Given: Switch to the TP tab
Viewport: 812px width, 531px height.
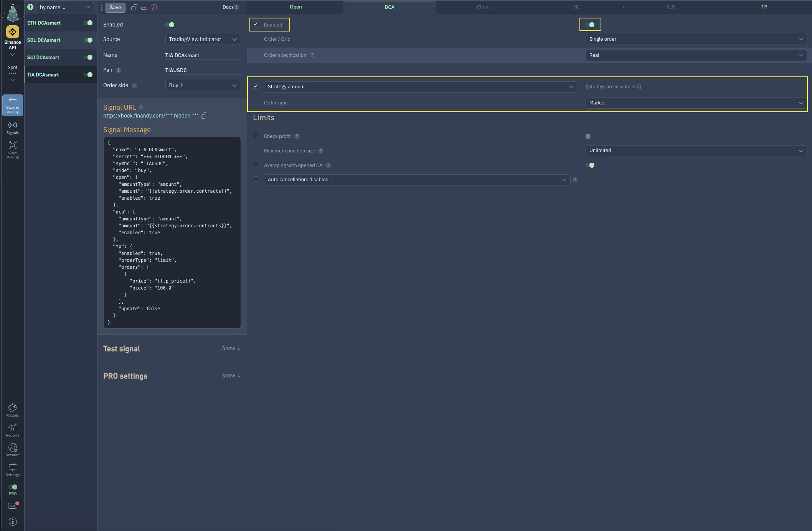Looking at the screenshot, I should (x=764, y=7).
